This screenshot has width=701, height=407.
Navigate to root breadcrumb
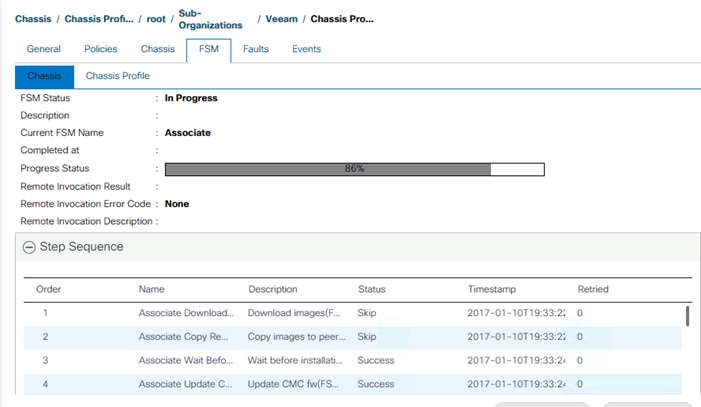(156, 19)
